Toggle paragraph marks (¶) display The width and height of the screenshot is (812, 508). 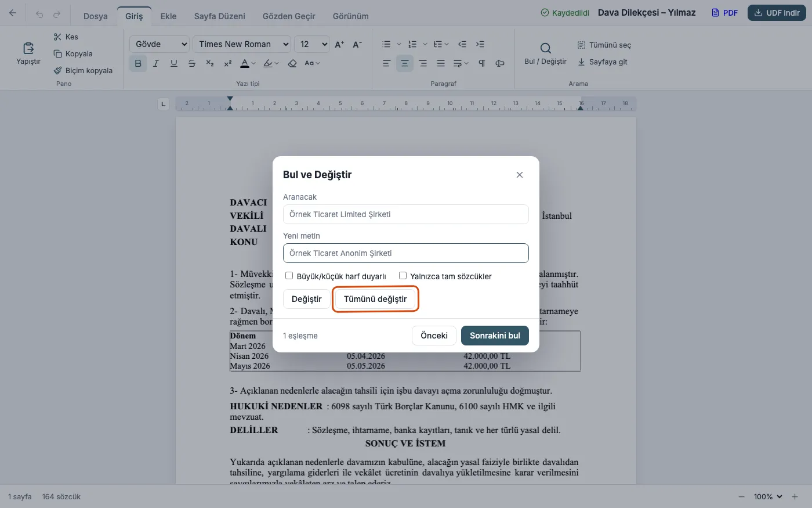point(481,63)
